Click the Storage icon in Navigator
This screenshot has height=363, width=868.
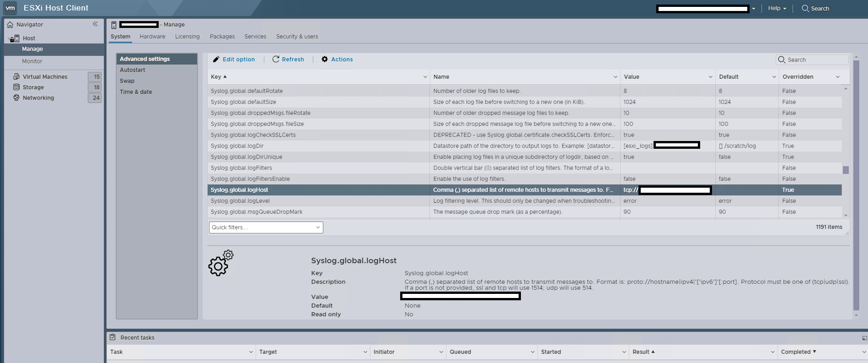[16, 87]
